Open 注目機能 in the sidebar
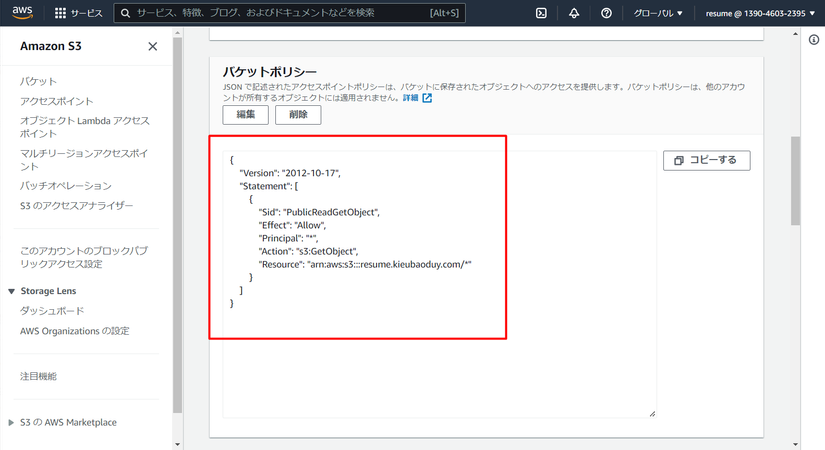Screen dimensions: 825x450 click(x=38, y=376)
